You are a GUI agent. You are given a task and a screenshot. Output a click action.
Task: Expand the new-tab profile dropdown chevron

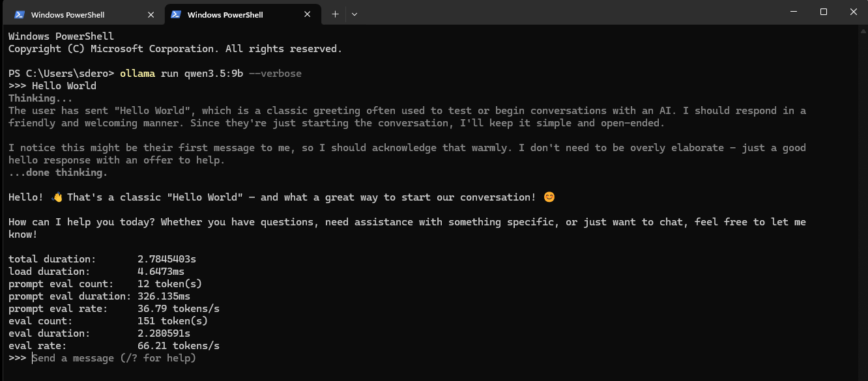coord(354,14)
